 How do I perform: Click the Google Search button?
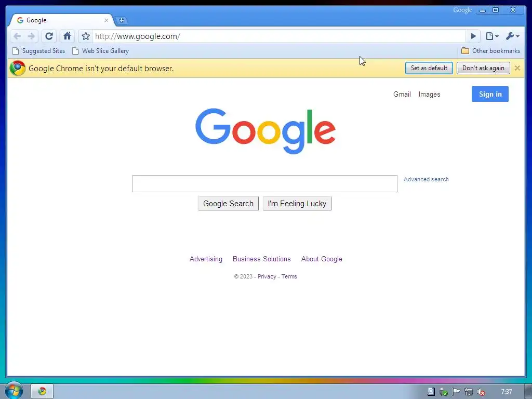(228, 204)
